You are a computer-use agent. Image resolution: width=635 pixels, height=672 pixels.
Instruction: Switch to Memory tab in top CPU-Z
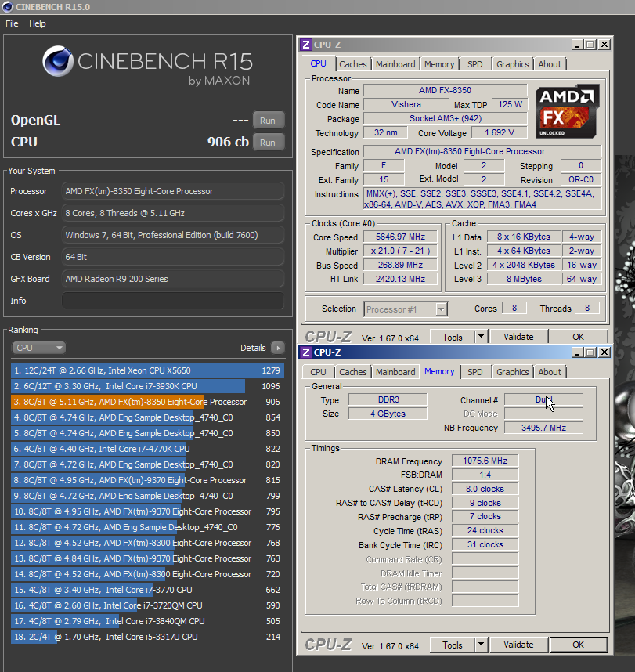439,64
